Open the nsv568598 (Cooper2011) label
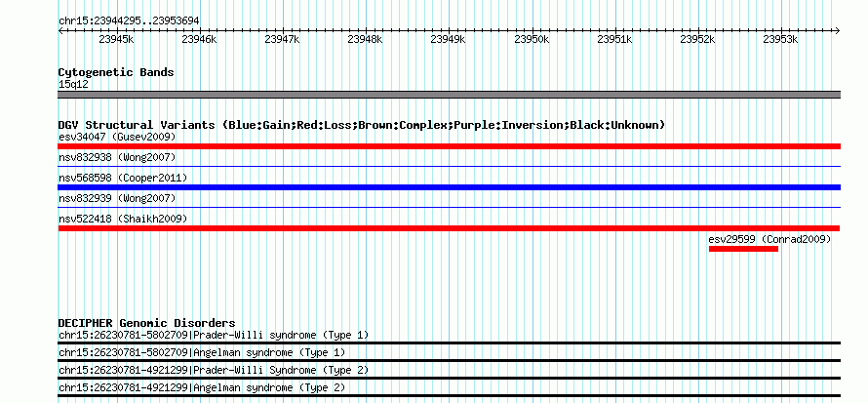This screenshot has height=403, width=868. tap(123, 178)
